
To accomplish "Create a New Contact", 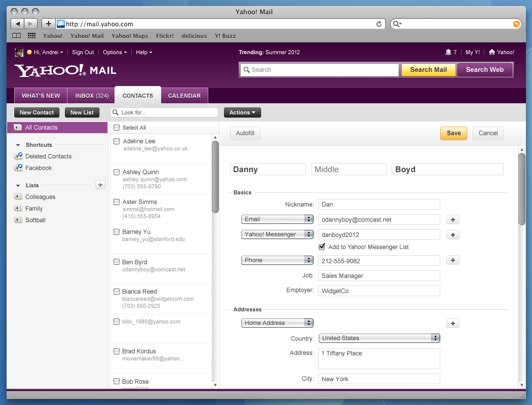I will [x=36, y=112].
